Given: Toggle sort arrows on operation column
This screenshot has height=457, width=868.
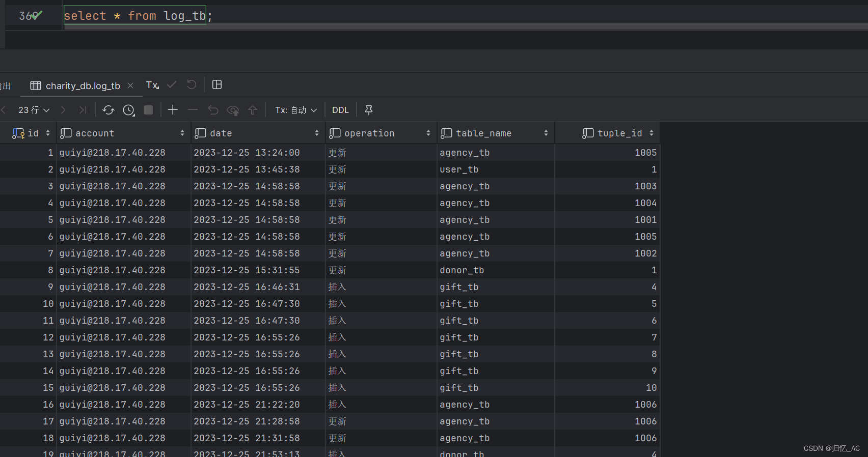Looking at the screenshot, I should point(428,133).
